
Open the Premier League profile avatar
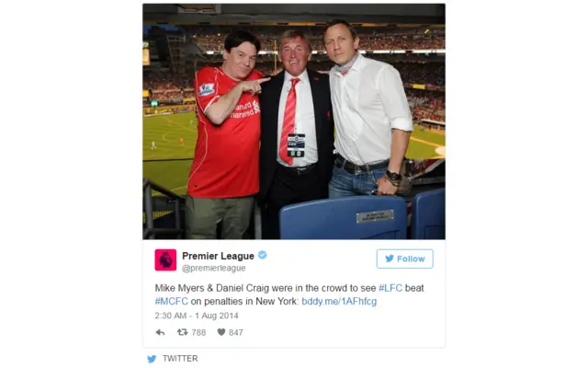click(165, 259)
